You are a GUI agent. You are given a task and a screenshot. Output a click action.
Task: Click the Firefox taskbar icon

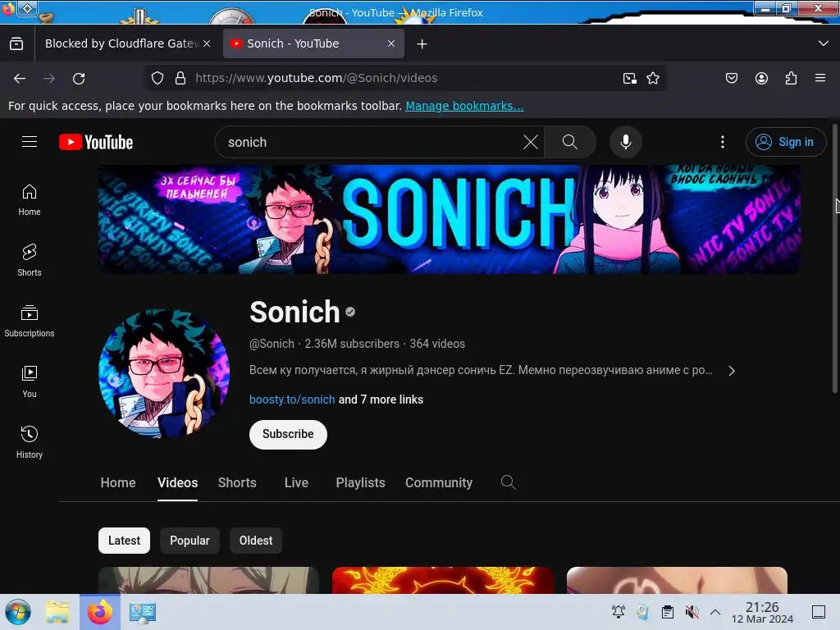100,612
